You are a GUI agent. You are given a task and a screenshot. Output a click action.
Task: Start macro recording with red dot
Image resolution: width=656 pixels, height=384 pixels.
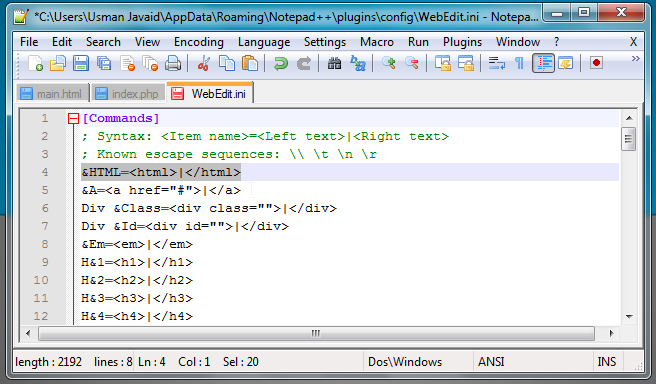[596, 64]
